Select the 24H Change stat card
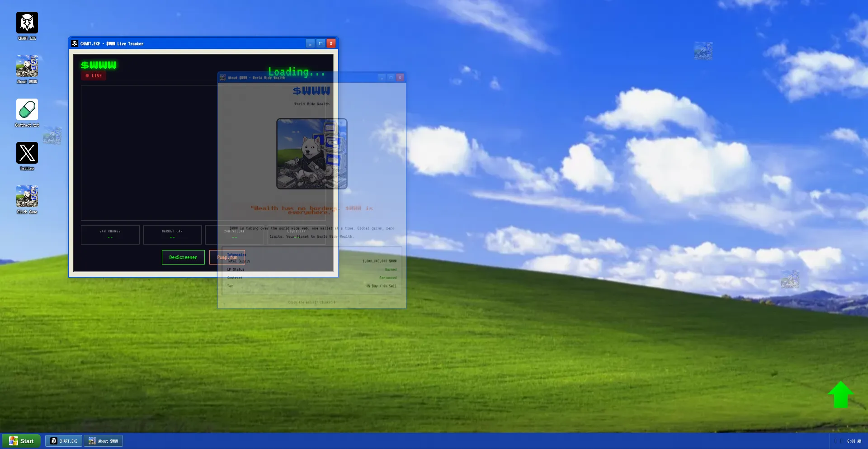The image size is (868, 449). point(110,234)
